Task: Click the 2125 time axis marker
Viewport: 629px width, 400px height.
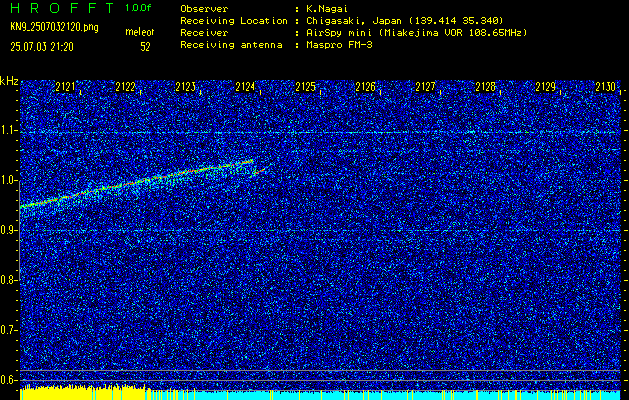Action: 305,87
